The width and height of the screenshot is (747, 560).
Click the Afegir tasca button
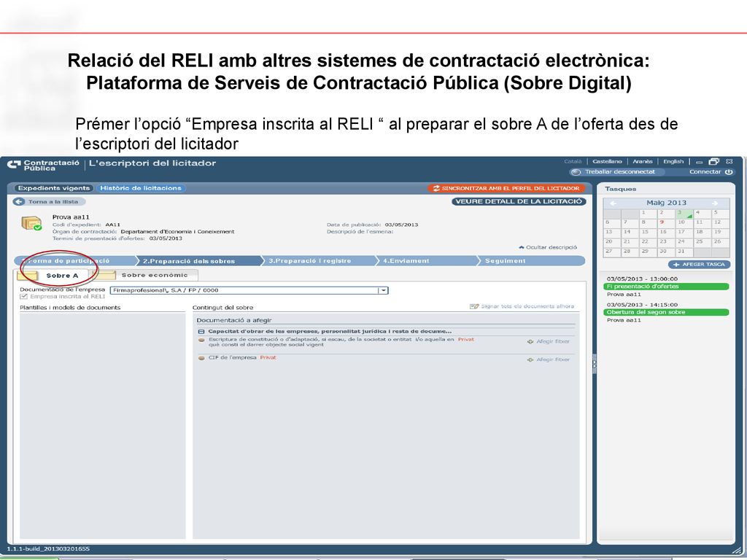point(699,265)
